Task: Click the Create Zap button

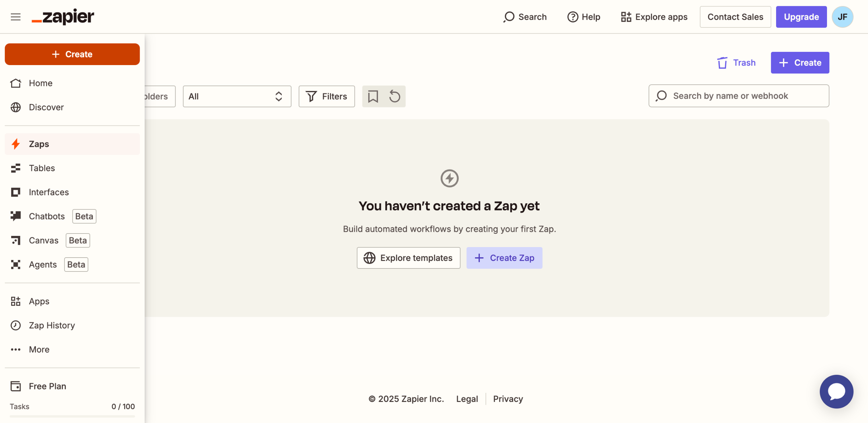Action: point(504,258)
